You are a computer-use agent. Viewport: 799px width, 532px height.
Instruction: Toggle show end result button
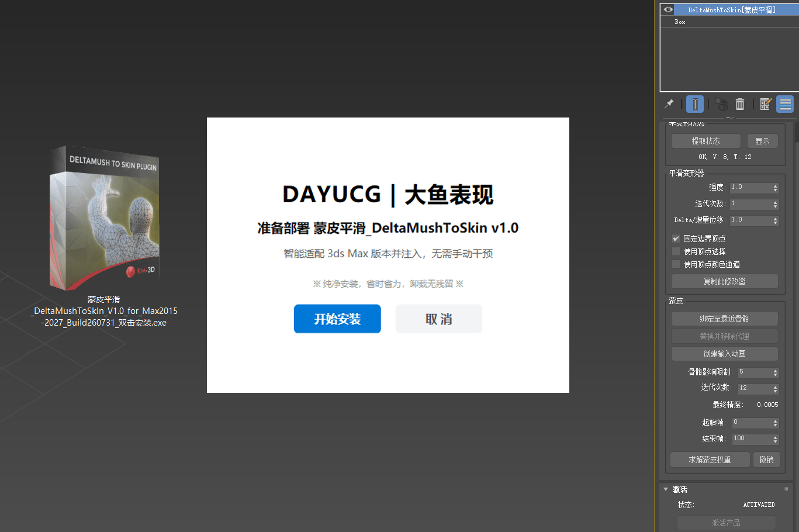click(x=695, y=104)
